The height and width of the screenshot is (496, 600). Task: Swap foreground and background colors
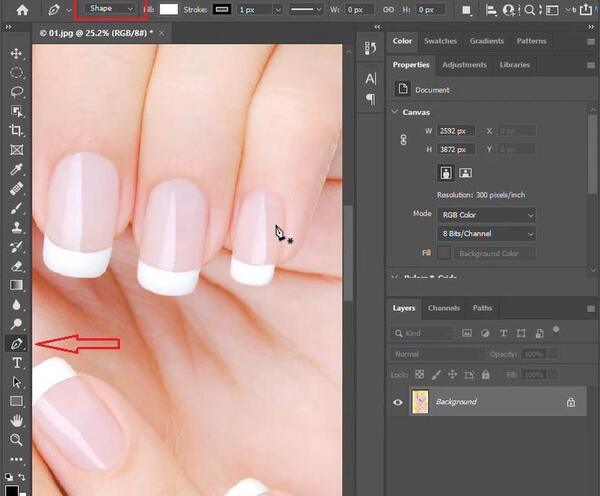click(22, 477)
